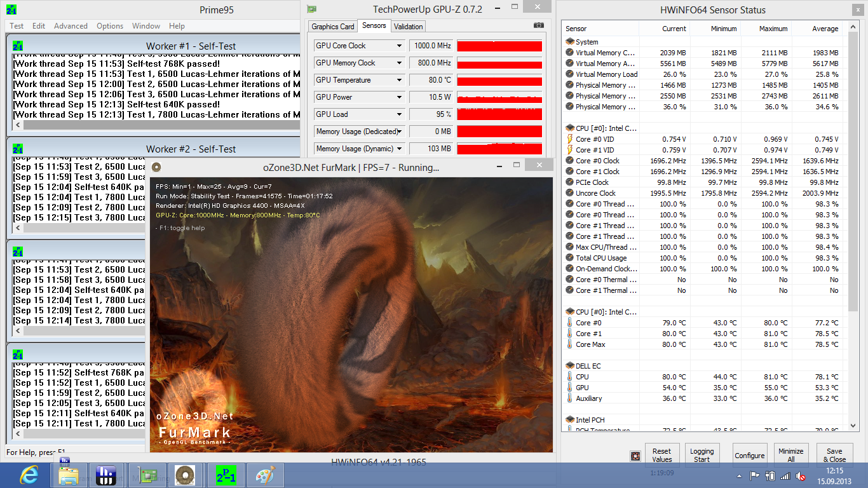Screen dimensions: 868x488
Task: Click the battery power tray icon
Action: click(x=770, y=475)
